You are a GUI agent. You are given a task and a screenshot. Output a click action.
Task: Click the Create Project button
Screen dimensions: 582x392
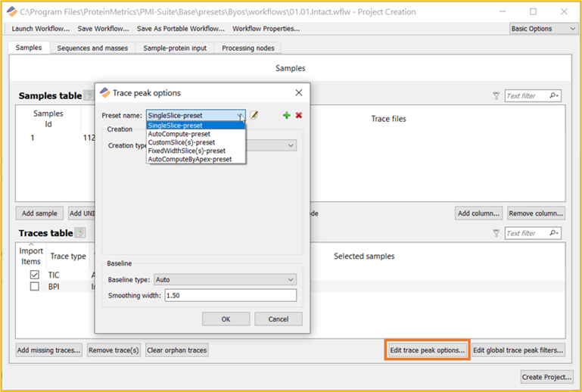point(546,377)
